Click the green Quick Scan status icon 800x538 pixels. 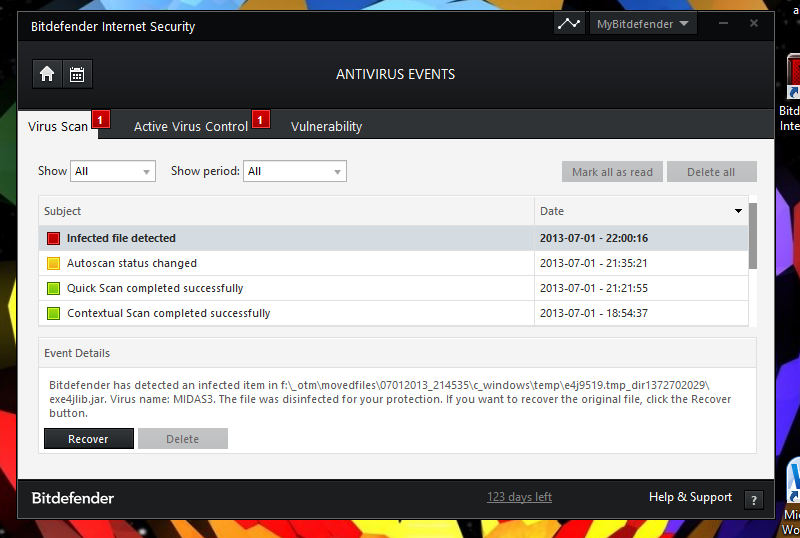click(54, 289)
